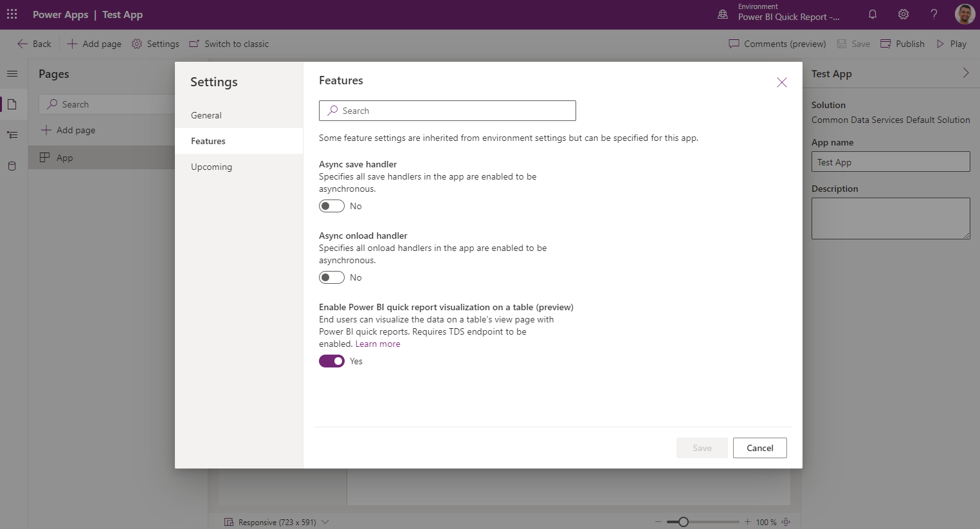Enable the Async save handler toggle

tap(332, 206)
